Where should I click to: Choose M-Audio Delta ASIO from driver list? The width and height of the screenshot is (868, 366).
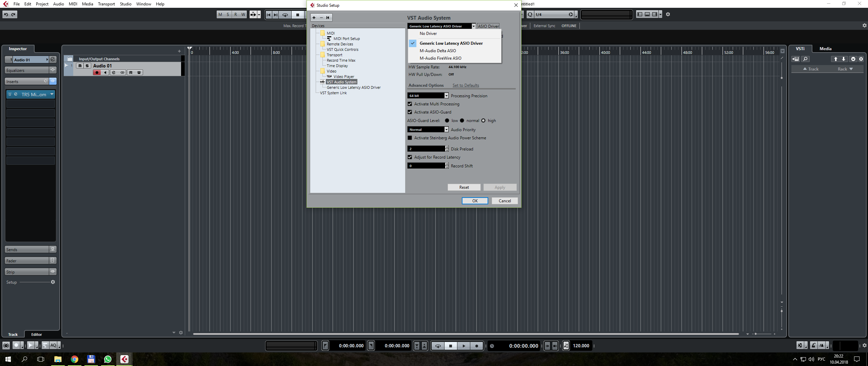click(x=438, y=51)
